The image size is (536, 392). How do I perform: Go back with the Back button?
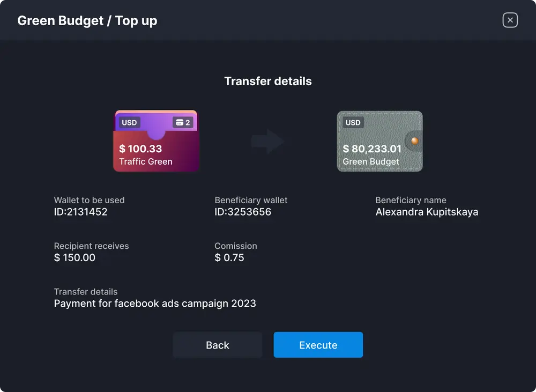(x=217, y=345)
